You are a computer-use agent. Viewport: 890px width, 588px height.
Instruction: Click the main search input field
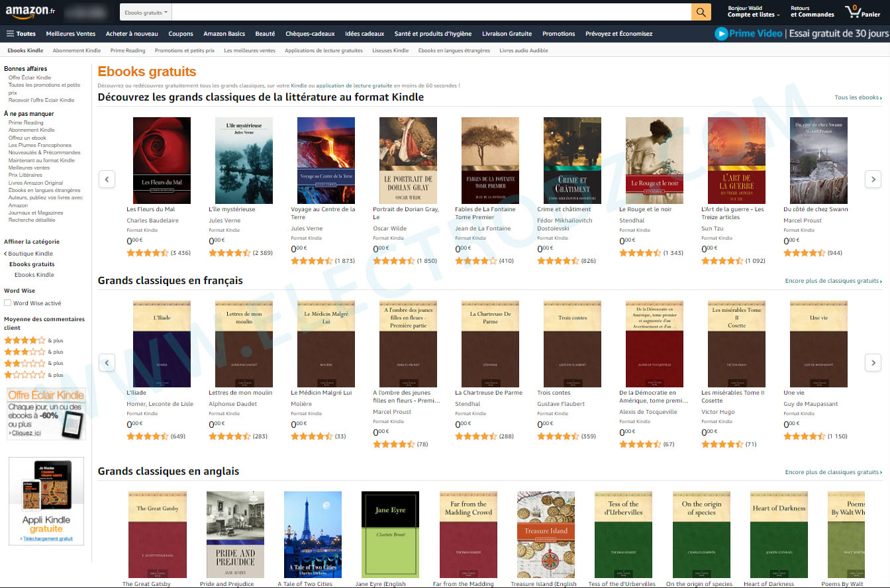click(x=431, y=12)
